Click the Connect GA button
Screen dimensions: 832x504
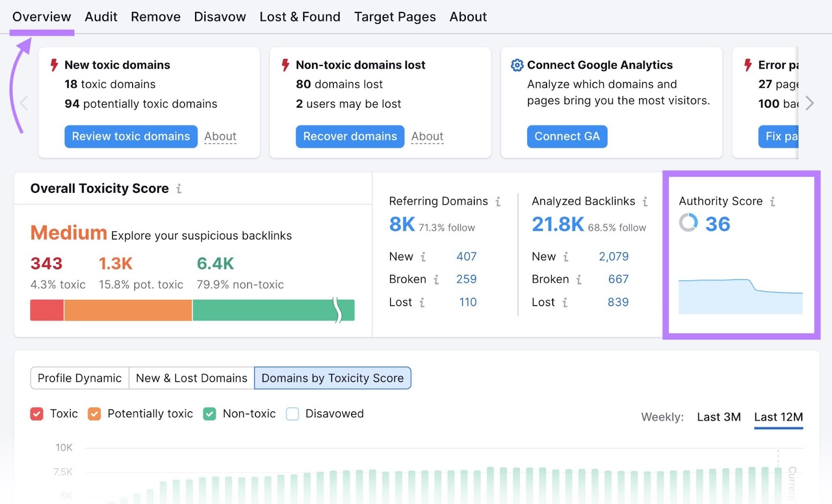pos(567,136)
